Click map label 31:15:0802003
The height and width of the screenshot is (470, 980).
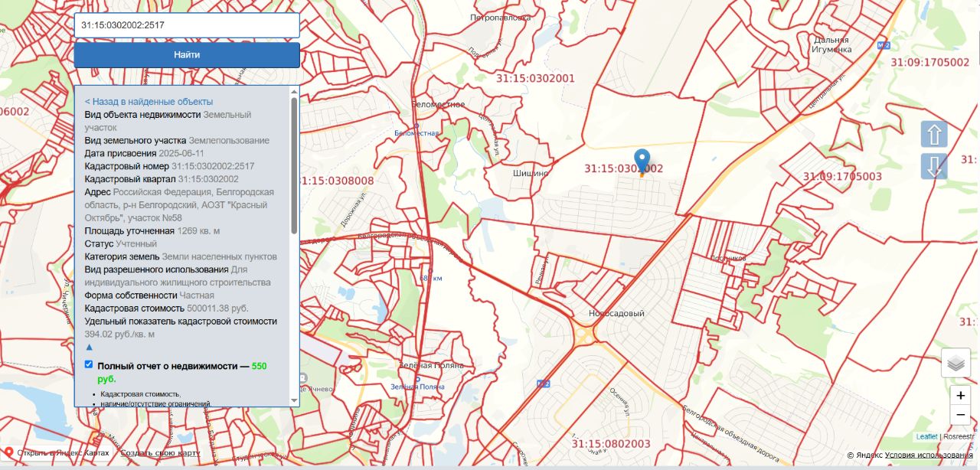coord(611,443)
